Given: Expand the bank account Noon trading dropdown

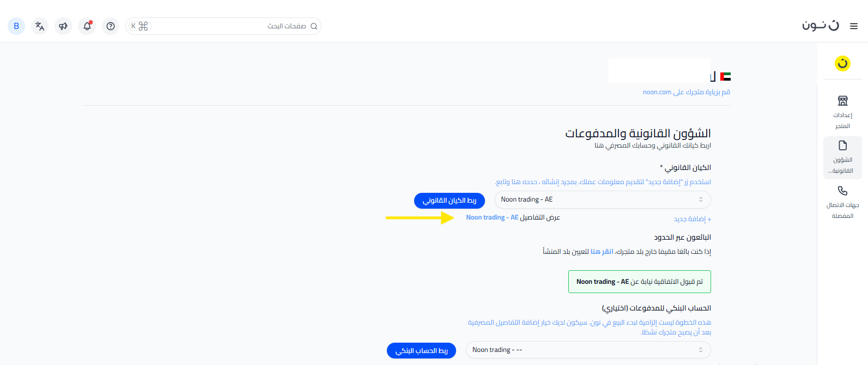Looking at the screenshot, I should coord(588,350).
